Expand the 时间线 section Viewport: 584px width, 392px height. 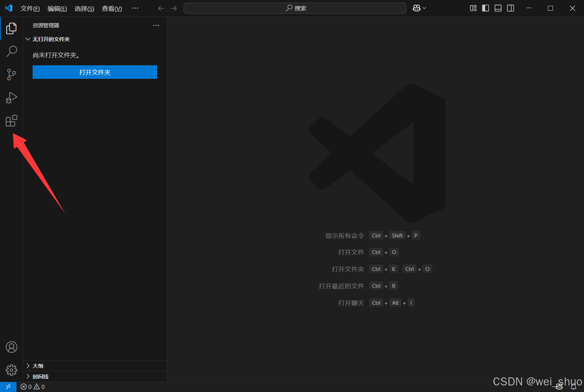[40, 377]
